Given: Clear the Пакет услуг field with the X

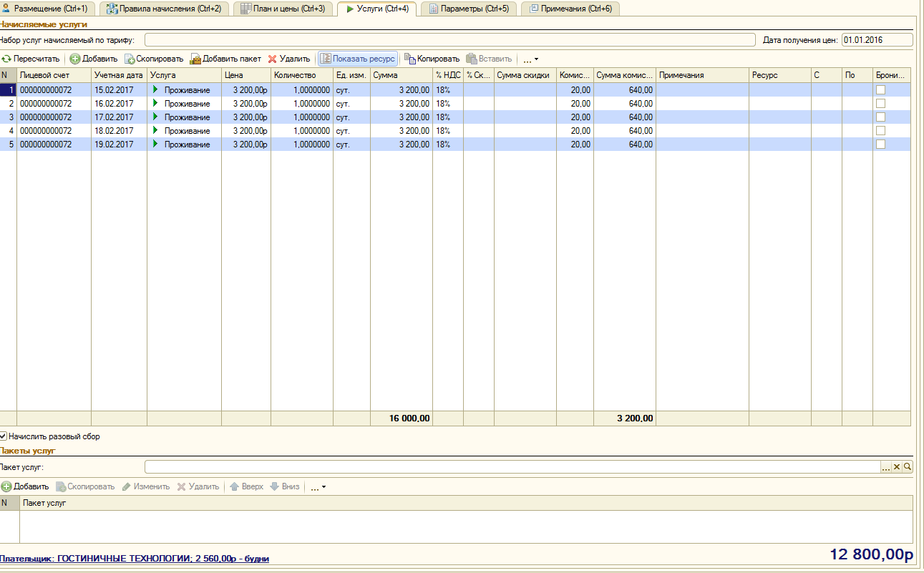Looking at the screenshot, I should coord(896,466).
